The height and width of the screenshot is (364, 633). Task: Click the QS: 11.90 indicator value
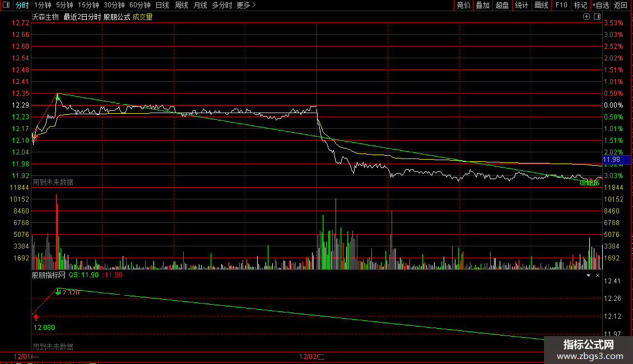[x=83, y=275]
